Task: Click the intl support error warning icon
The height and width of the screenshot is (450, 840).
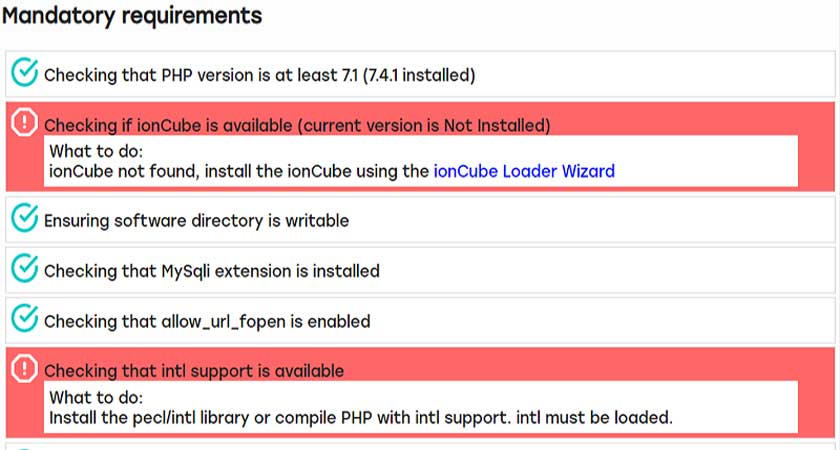Action: point(25,368)
